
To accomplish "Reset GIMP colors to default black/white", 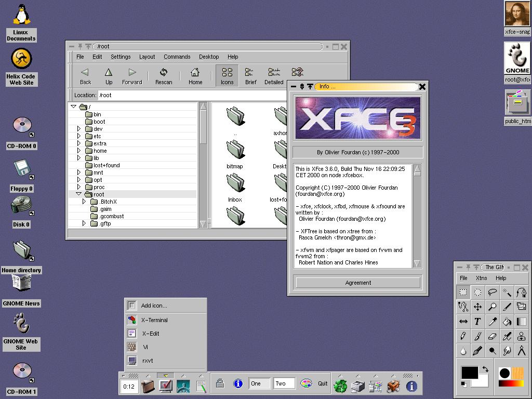I will [x=463, y=384].
